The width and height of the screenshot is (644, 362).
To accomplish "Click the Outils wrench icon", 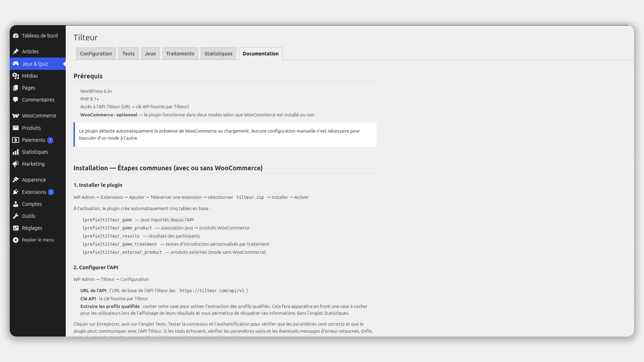I will pyautogui.click(x=16, y=216).
